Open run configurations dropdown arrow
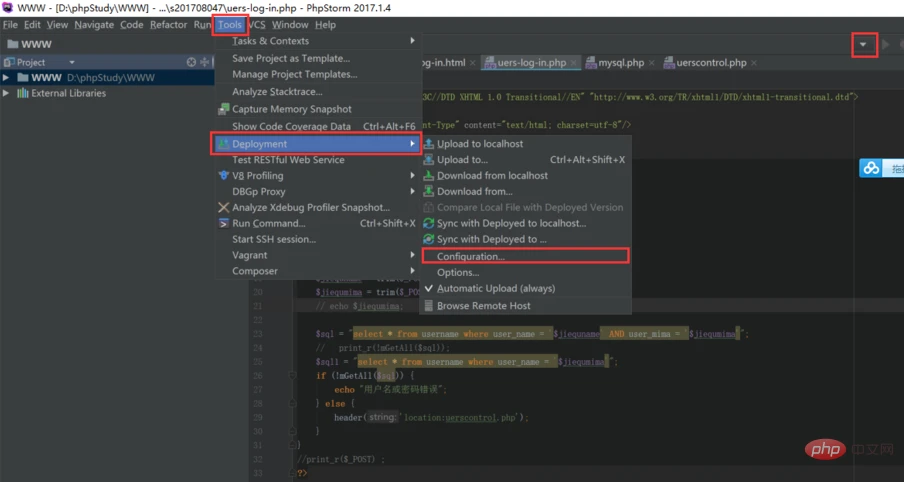Image resolution: width=904 pixels, height=482 pixels. coord(863,44)
